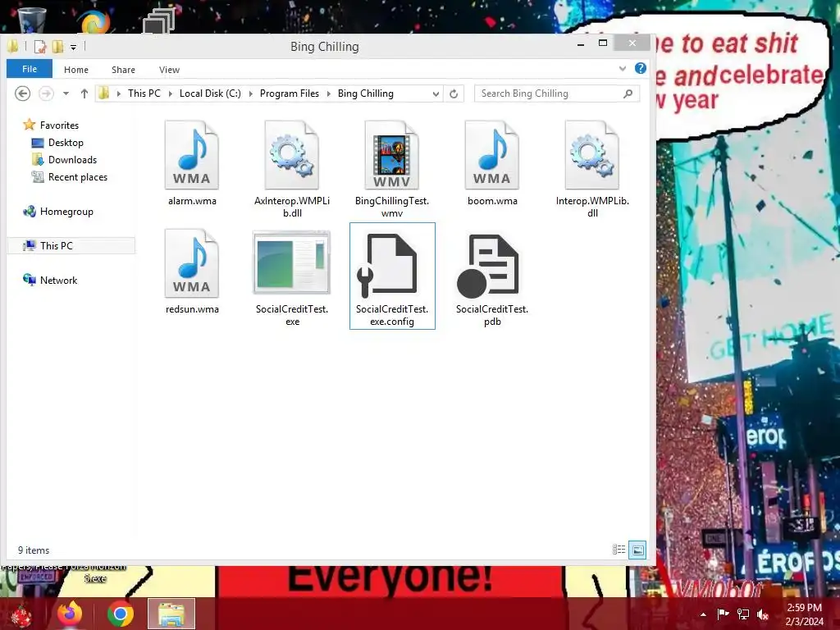
Task: Open Firefox from the taskbar
Action: (71, 614)
